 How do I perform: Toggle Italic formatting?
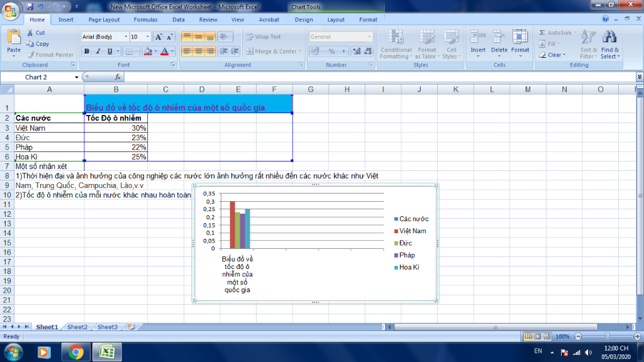pos(99,52)
